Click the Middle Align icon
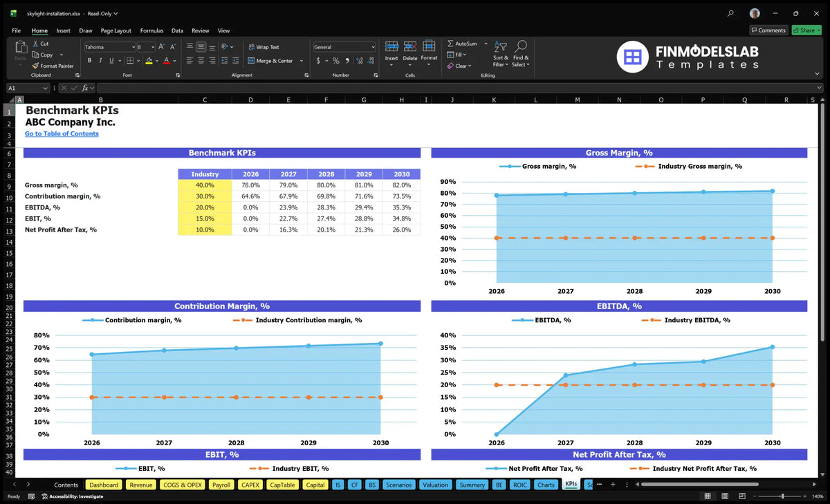 click(201, 47)
